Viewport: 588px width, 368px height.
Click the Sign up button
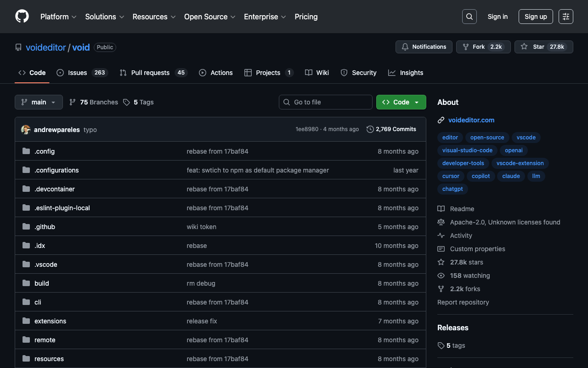(536, 17)
